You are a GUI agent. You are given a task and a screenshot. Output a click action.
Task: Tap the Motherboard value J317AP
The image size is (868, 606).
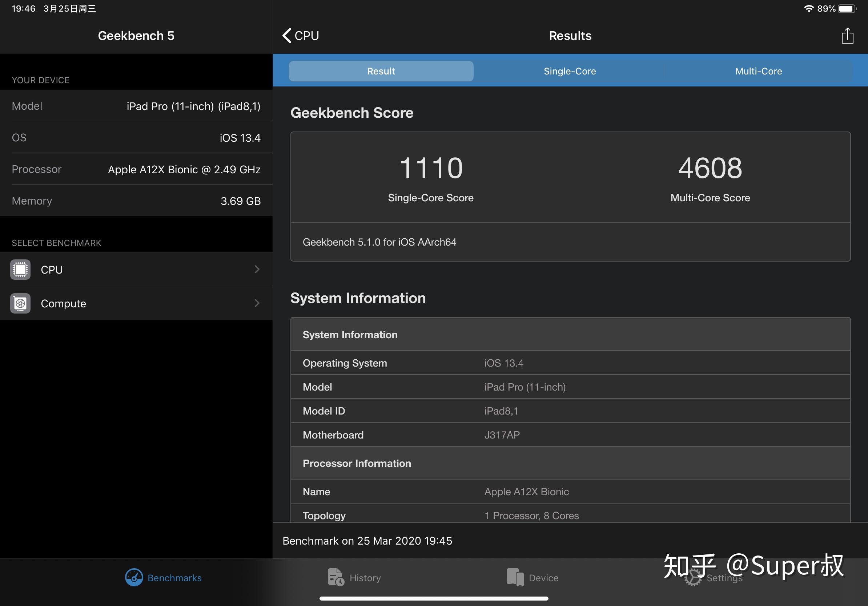(x=502, y=435)
